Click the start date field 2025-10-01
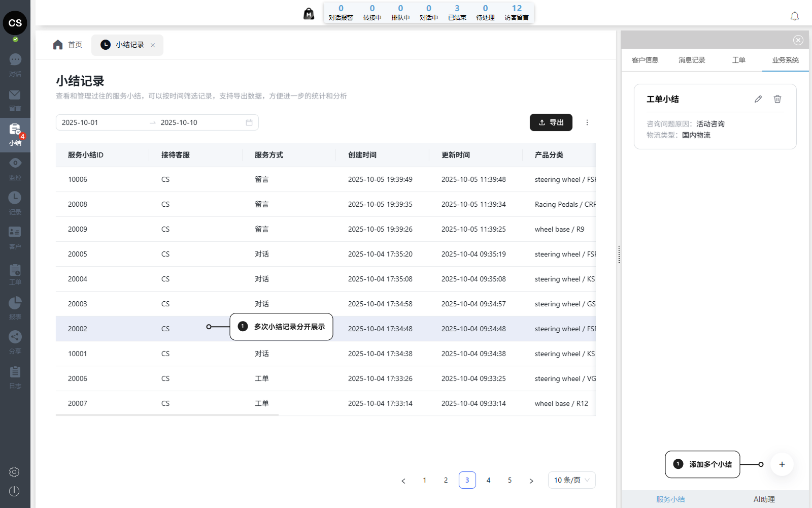812x508 pixels. [x=101, y=122]
